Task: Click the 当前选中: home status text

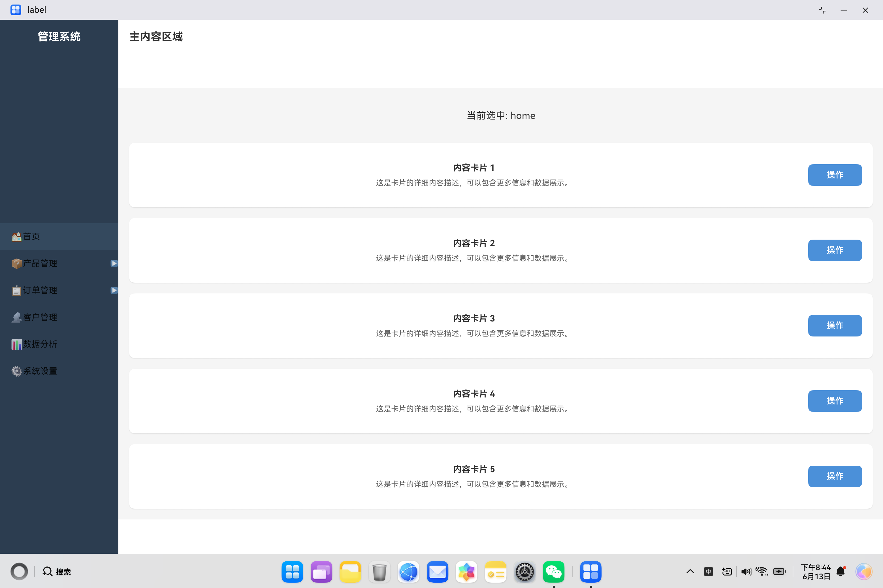Action: (501, 116)
